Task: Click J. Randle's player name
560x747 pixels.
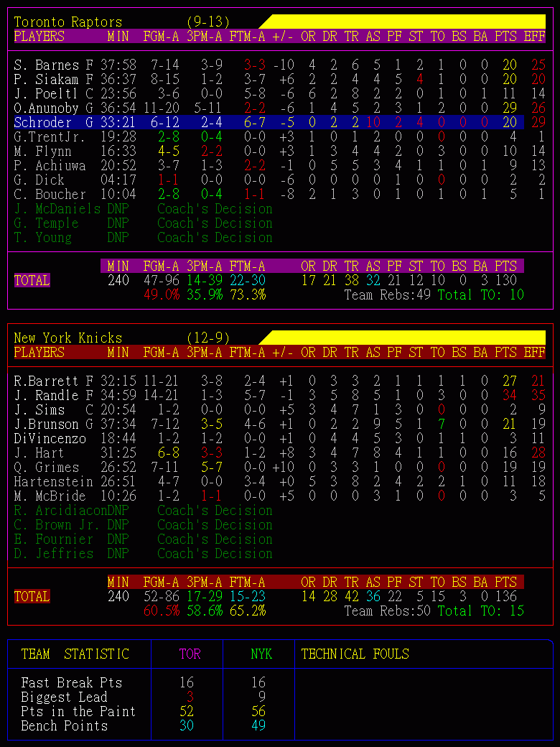Action: [46, 396]
